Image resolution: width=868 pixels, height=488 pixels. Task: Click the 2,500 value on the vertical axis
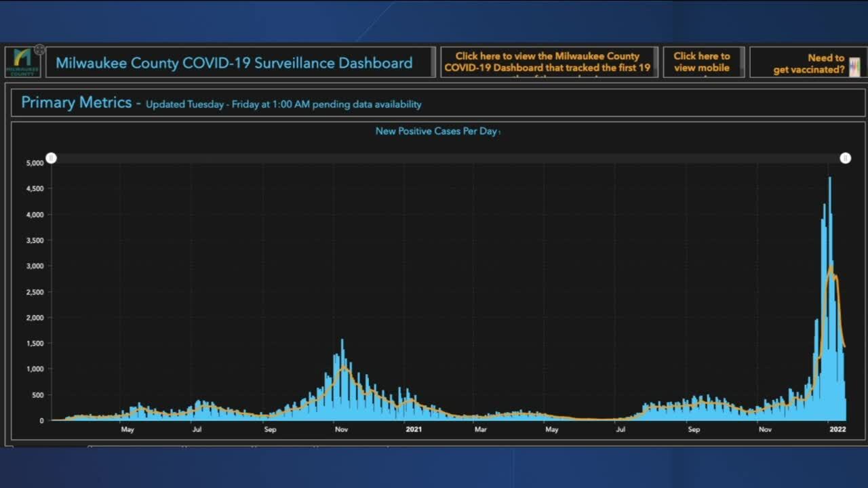click(35, 292)
